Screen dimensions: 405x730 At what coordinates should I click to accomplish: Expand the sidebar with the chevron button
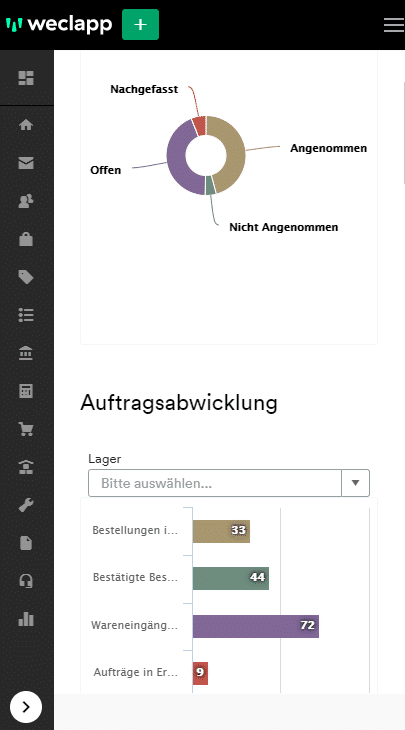point(26,707)
